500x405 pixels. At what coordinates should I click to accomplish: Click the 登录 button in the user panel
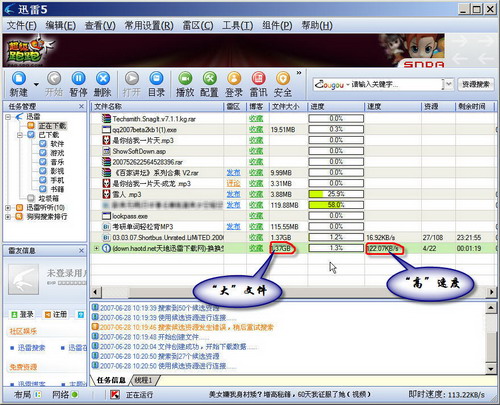(23, 314)
